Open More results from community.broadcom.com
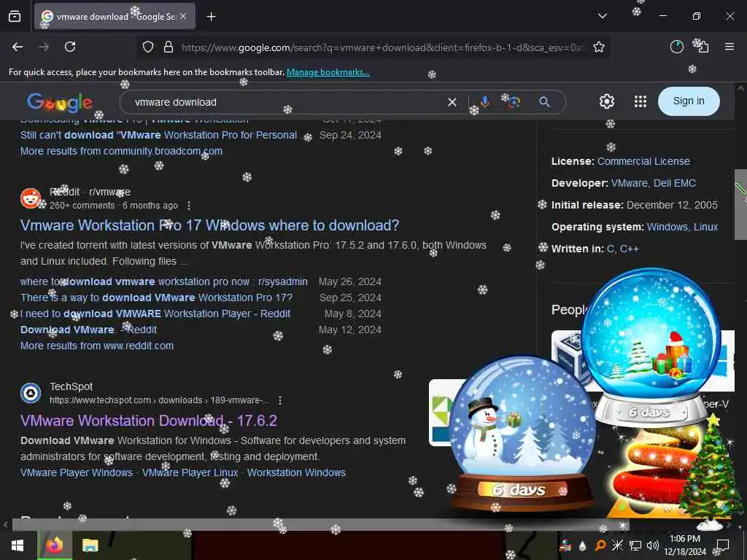 pos(121,151)
